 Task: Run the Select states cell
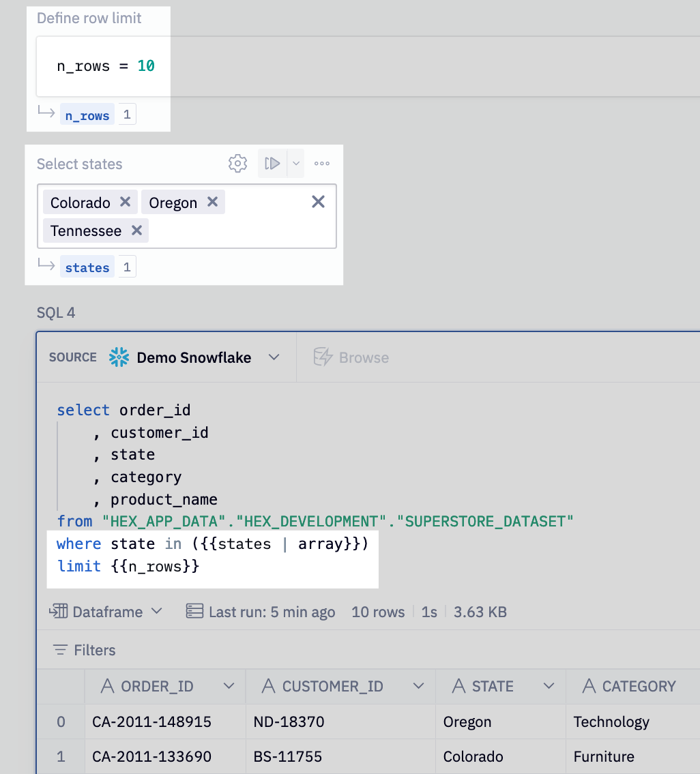point(272,163)
